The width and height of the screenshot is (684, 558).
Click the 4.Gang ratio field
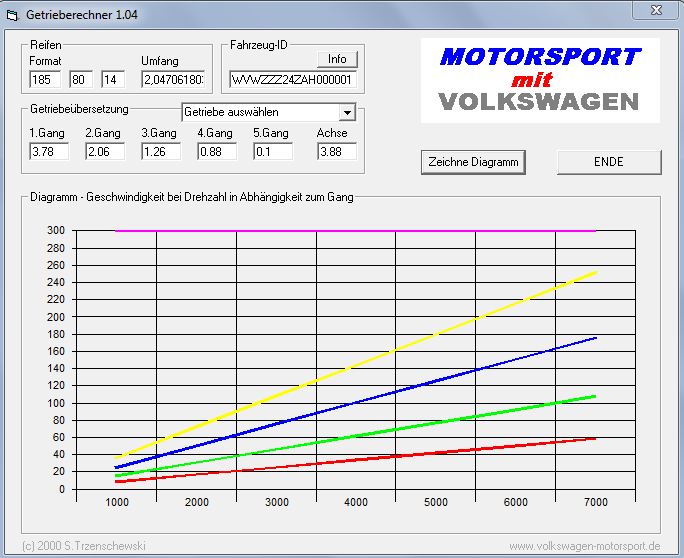click(x=216, y=152)
